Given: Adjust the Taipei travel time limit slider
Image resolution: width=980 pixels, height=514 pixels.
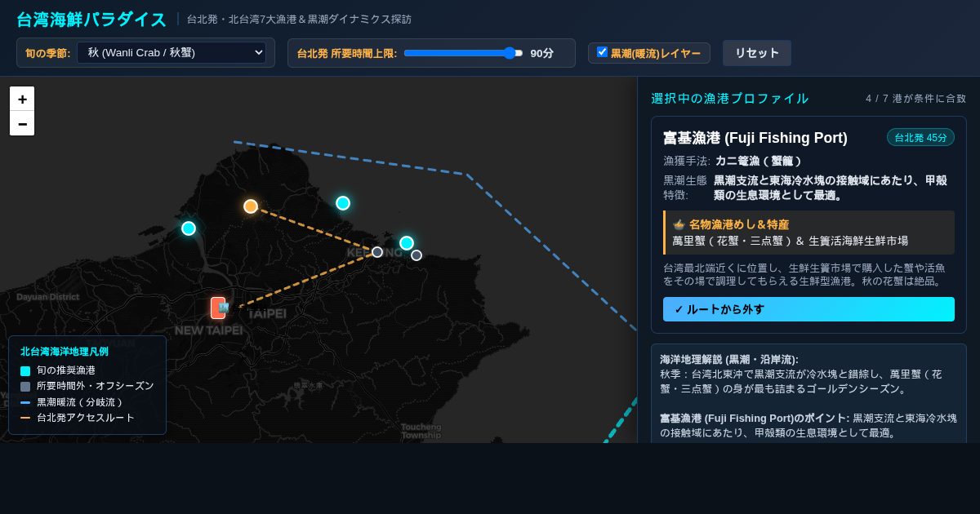Looking at the screenshot, I should [x=463, y=53].
